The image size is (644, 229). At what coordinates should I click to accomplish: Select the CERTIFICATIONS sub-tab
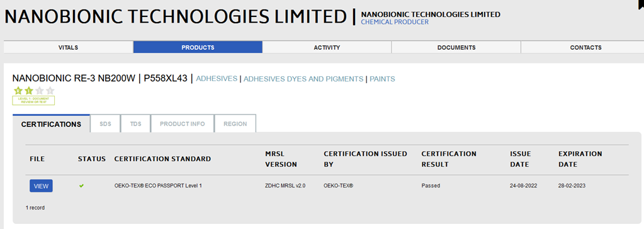[52, 124]
